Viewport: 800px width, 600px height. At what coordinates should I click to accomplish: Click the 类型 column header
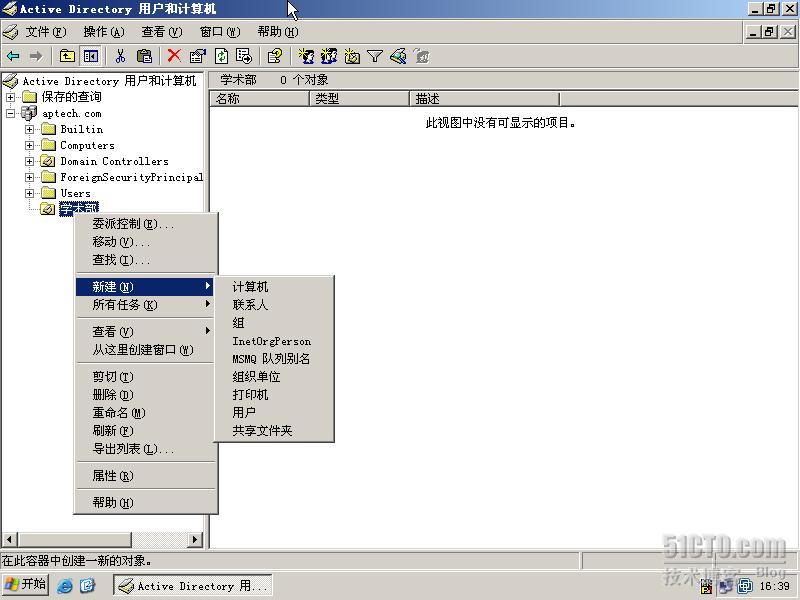(360, 98)
